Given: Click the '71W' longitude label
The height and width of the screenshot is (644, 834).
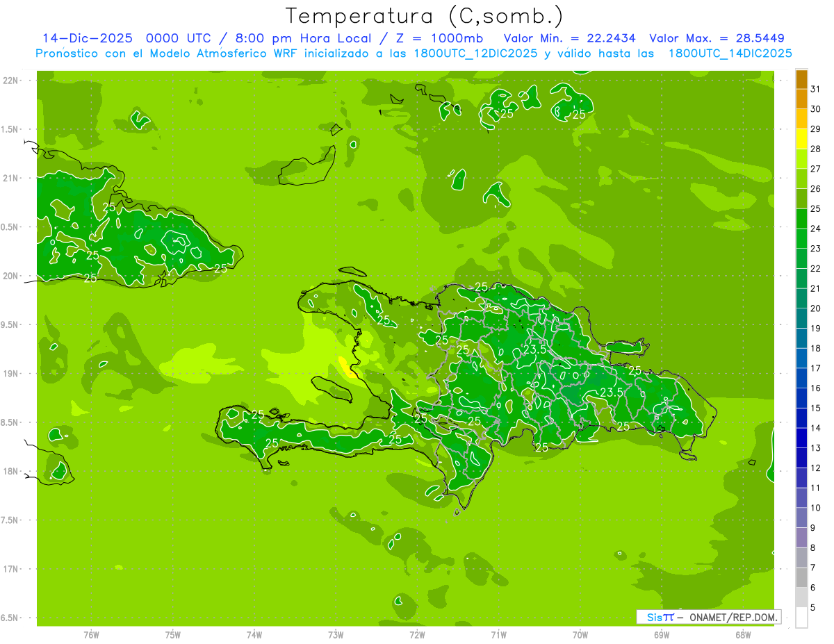Looking at the screenshot, I should tap(498, 635).
